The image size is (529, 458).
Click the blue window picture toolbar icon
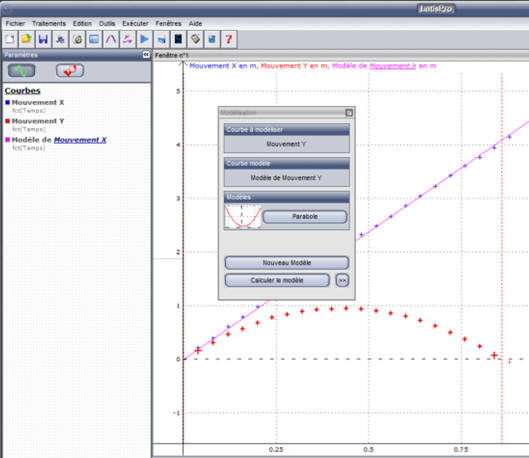(x=94, y=39)
